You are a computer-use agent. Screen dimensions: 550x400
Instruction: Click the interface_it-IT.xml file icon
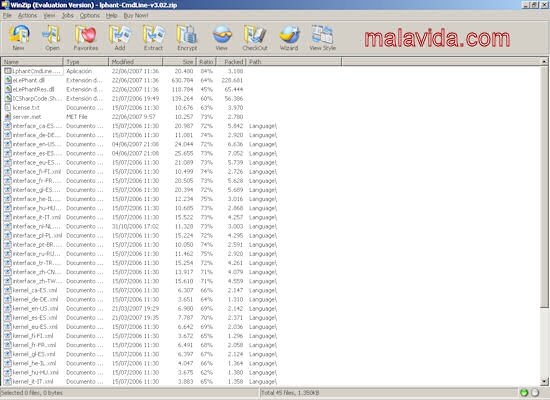8,217
